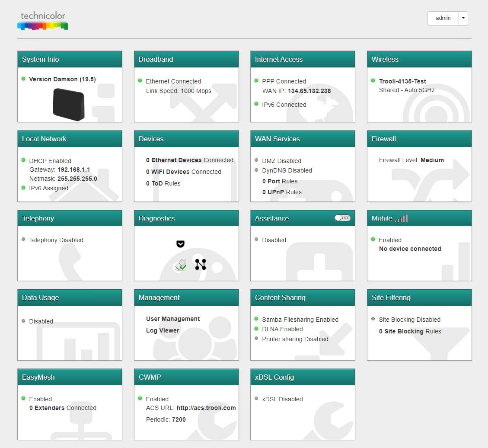Click the Mobile signal strength bars icon
This screenshot has height=448, width=488.
pyautogui.click(x=401, y=218)
